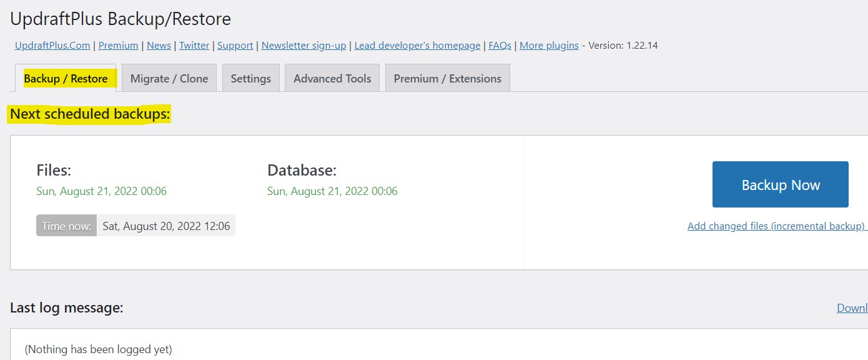868x360 pixels.
Task: Open the Newsletter sign-up link
Action: 303,45
